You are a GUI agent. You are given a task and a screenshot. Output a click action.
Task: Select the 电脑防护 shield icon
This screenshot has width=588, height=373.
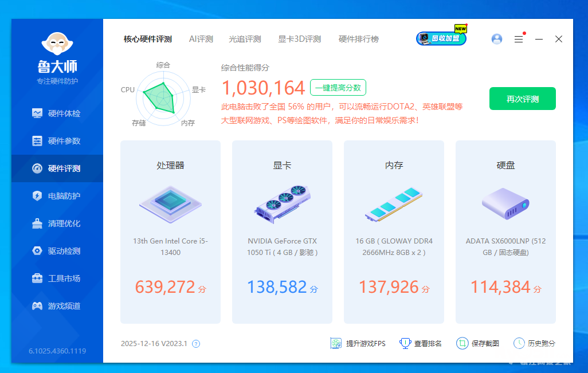(37, 196)
